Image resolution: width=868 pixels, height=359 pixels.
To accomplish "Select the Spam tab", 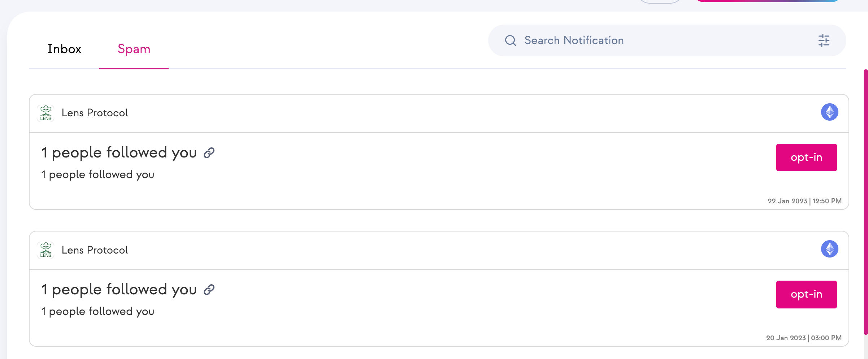I will (x=134, y=49).
